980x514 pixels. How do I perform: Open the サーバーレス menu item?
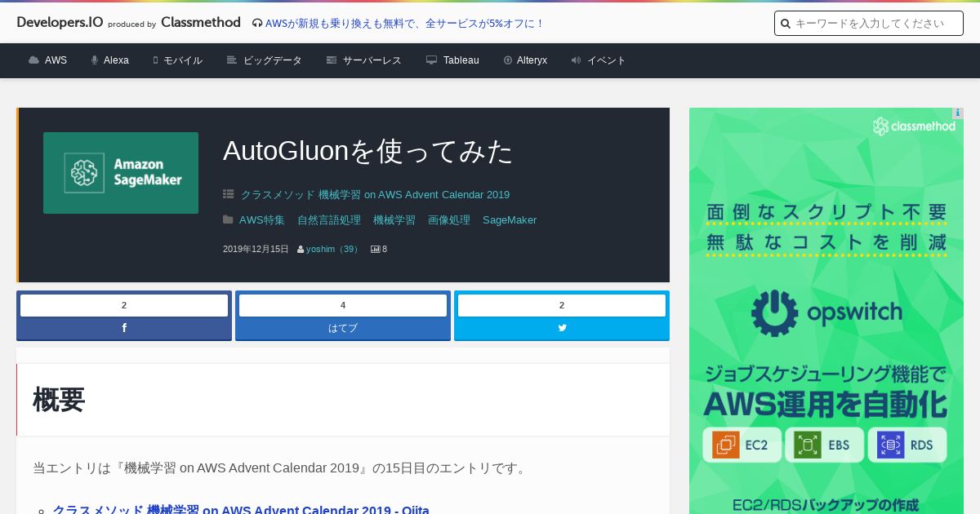tap(372, 60)
